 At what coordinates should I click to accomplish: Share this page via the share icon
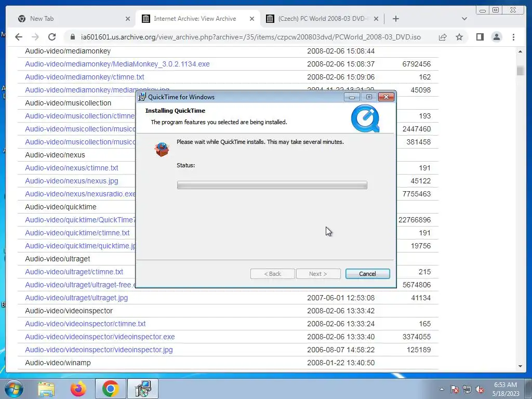pos(443,37)
